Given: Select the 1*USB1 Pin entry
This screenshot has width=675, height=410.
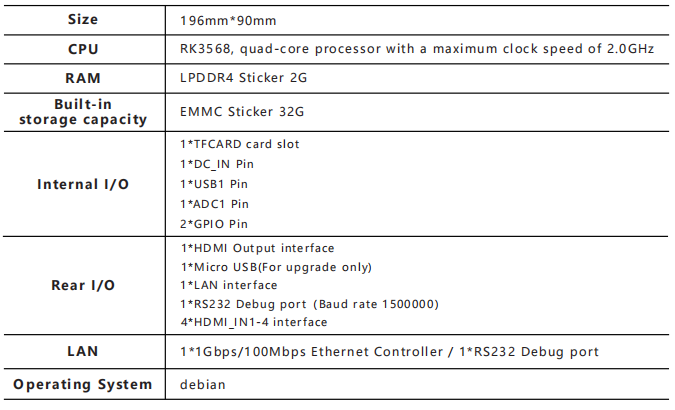Looking at the screenshot, I should pyautogui.click(x=214, y=184).
